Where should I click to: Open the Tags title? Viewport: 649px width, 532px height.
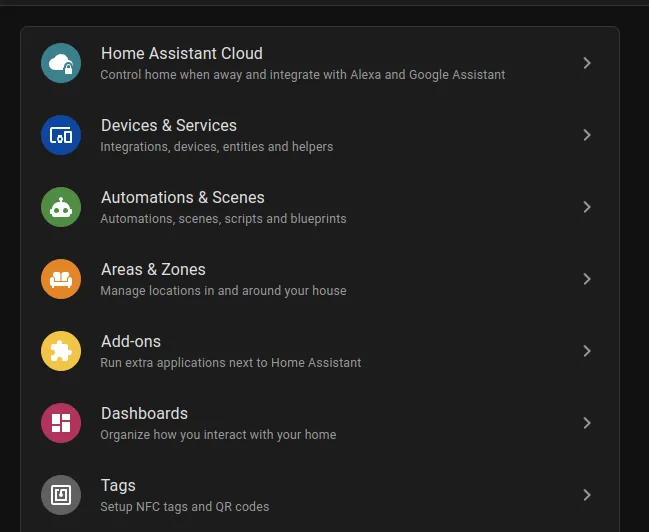coord(118,486)
